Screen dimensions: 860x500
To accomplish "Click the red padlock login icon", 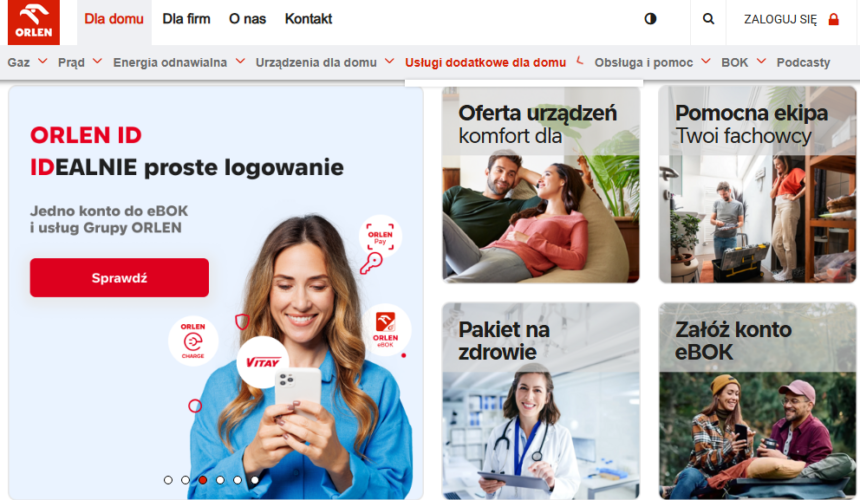I will point(834,19).
